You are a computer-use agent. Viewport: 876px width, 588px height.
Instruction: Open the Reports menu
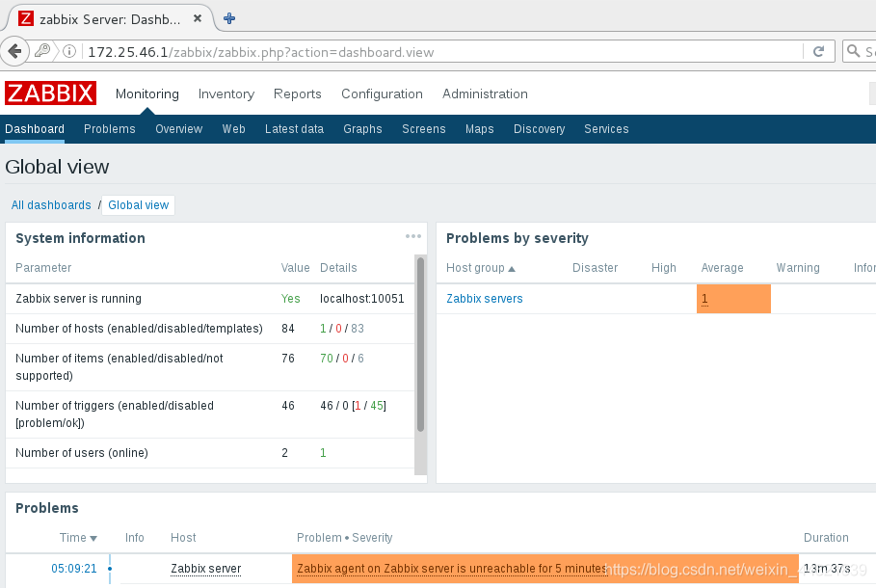tap(297, 94)
